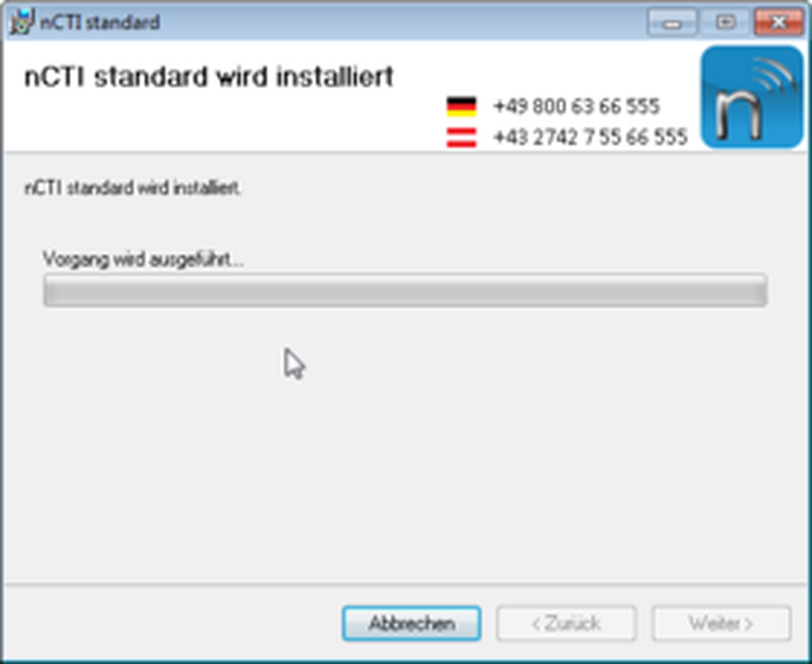This screenshot has height=664, width=812.
Task: Click the nCTI standard window title text
Action: [x=100, y=22]
